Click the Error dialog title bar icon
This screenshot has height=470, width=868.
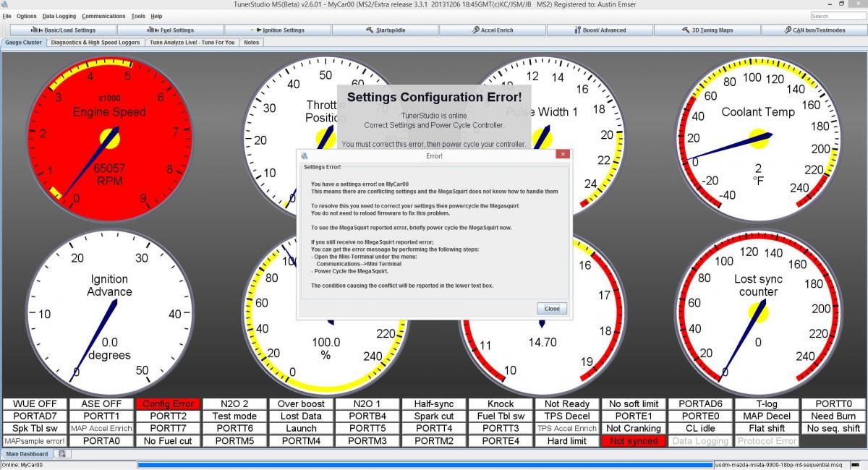(305, 155)
